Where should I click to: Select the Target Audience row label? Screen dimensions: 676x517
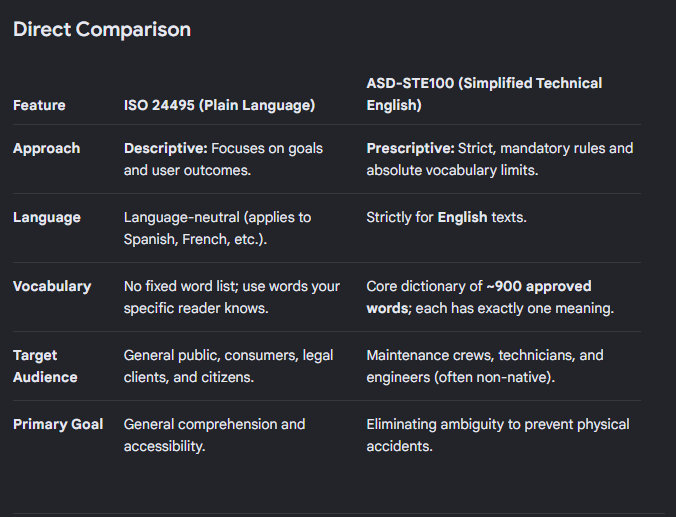pyautogui.click(x=45, y=366)
